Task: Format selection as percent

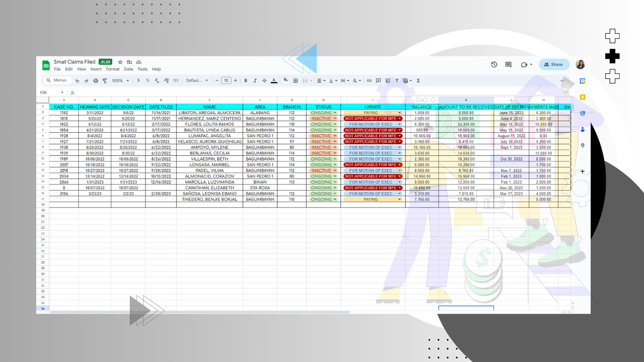Action: (x=147, y=80)
